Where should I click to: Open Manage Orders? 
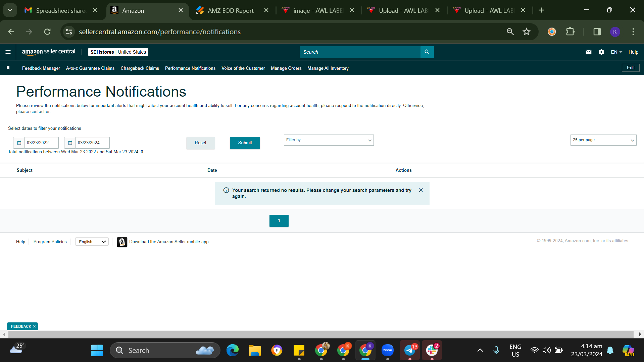pos(286,68)
